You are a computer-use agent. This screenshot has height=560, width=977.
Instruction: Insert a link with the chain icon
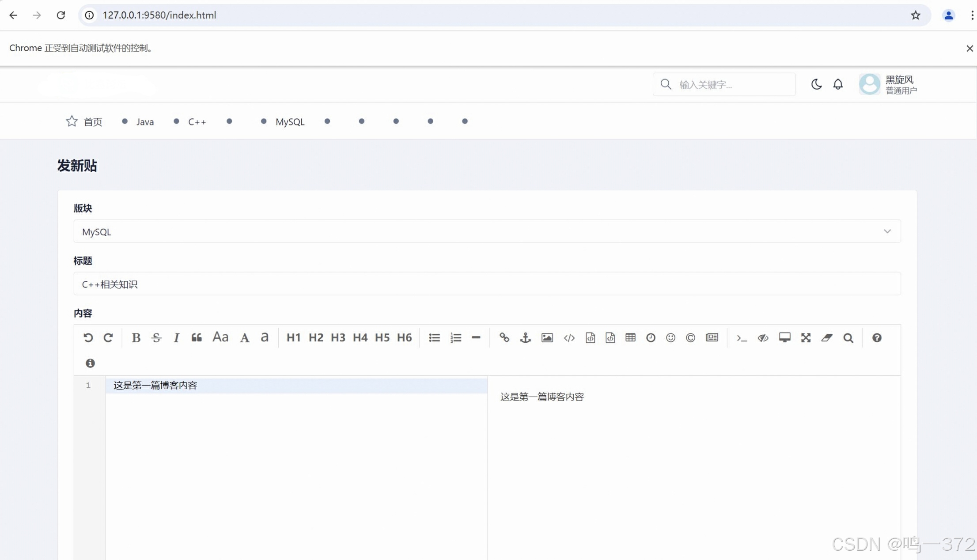tap(504, 338)
